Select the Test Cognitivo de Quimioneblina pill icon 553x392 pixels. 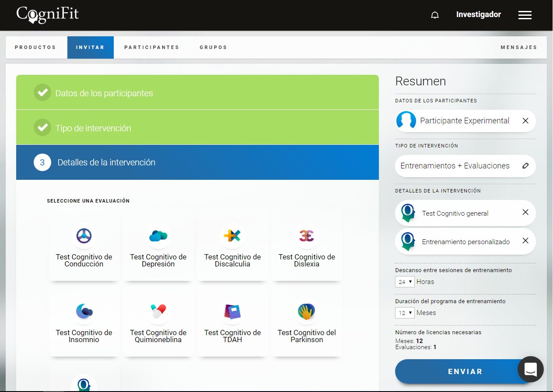pos(158,311)
